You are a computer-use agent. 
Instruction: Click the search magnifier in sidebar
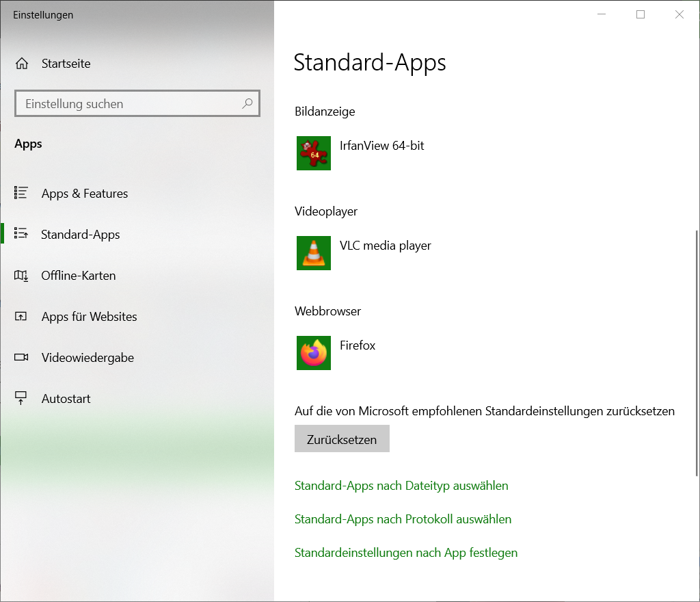(247, 103)
